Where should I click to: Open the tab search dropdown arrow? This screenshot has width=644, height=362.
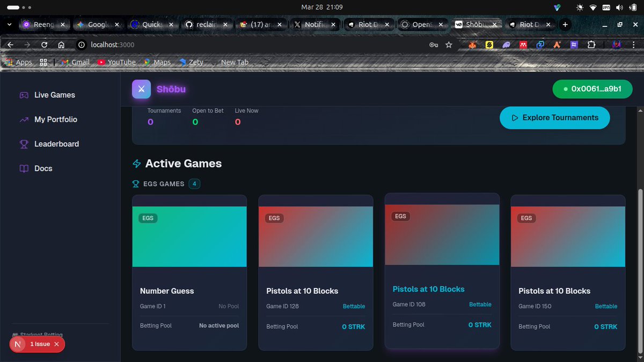point(9,25)
